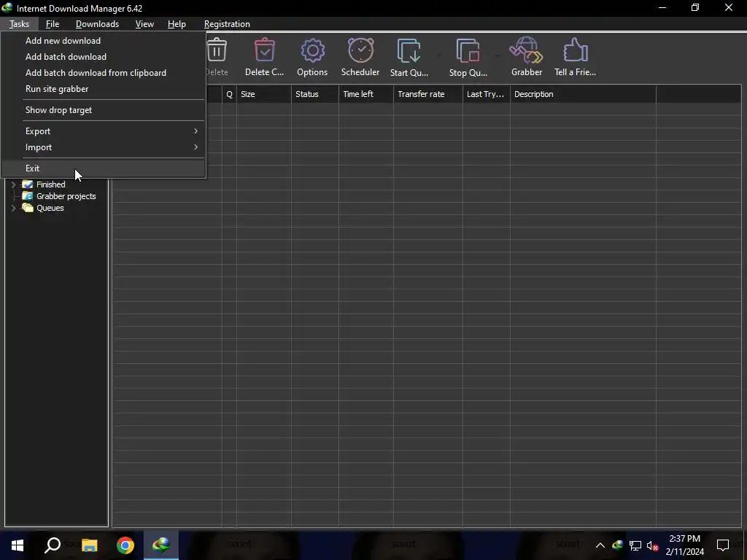Screen dimensions: 747x560
Task: Click the Q column header
Action: [x=229, y=94]
